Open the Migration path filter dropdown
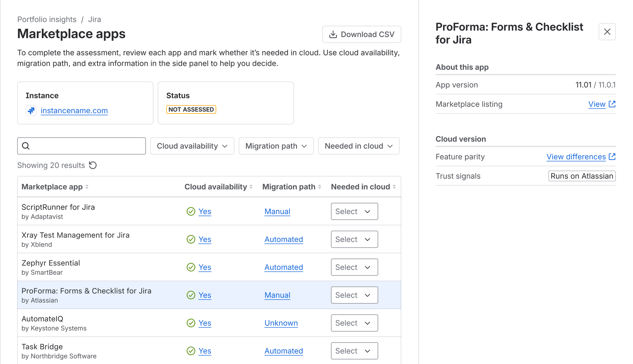Image resolution: width=633 pixels, height=364 pixels. click(x=276, y=146)
